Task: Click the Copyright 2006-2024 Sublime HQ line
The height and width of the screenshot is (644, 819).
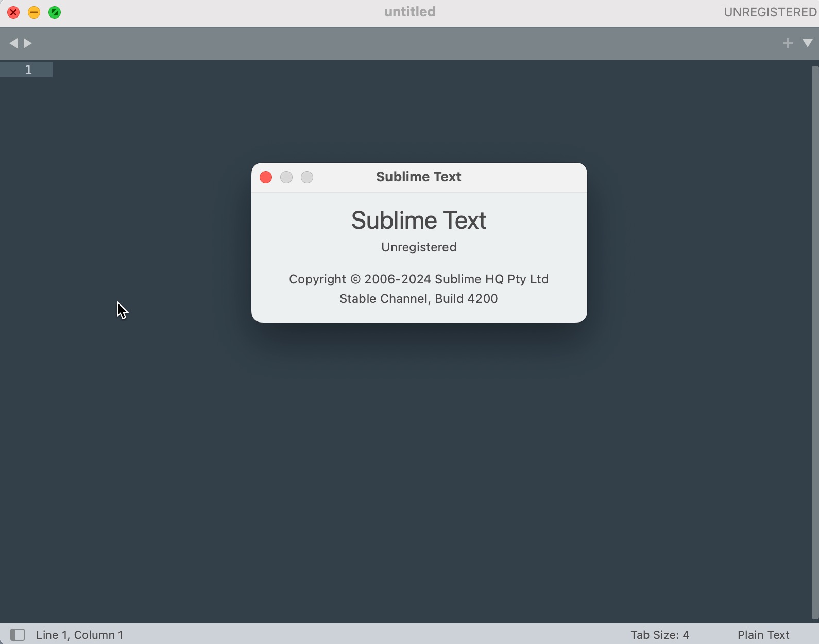Action: (419, 279)
